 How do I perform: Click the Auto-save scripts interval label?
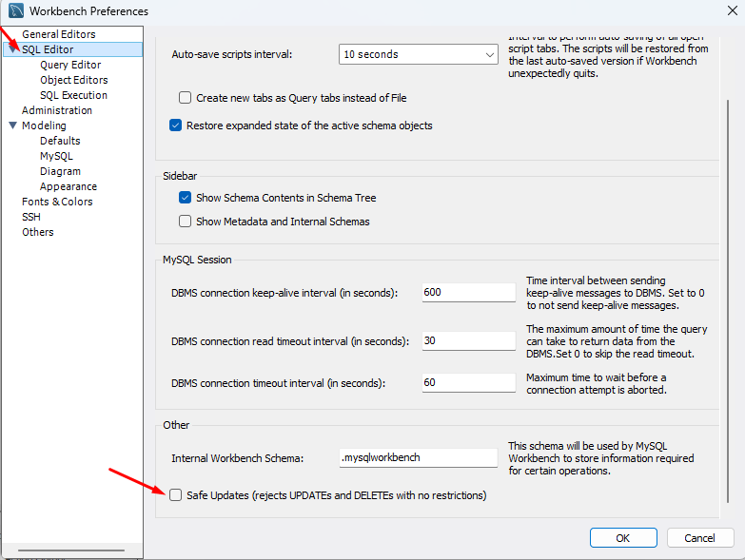tap(232, 54)
